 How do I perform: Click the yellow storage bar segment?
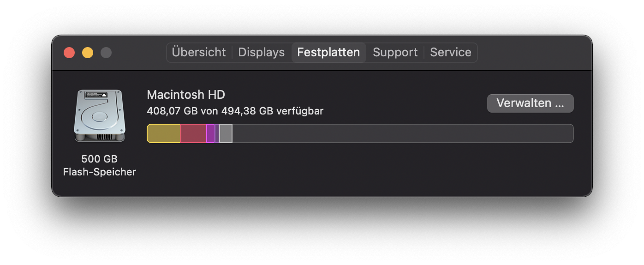coord(164,133)
